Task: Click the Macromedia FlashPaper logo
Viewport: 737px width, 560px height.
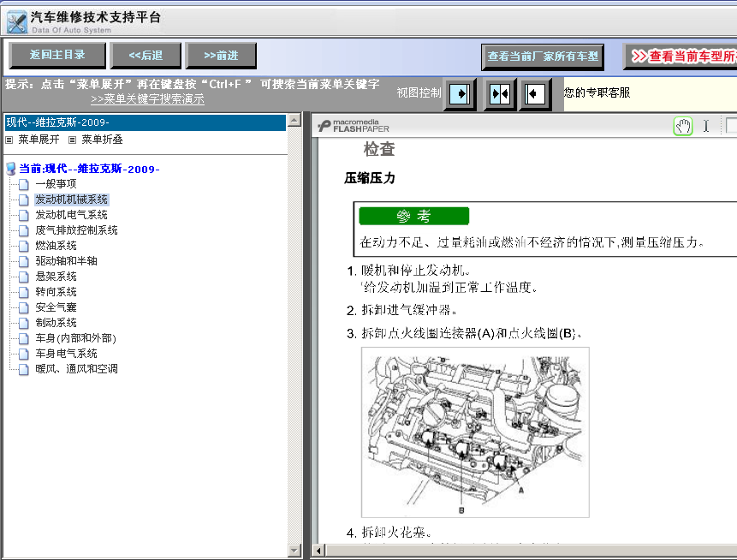Action: tap(353, 126)
